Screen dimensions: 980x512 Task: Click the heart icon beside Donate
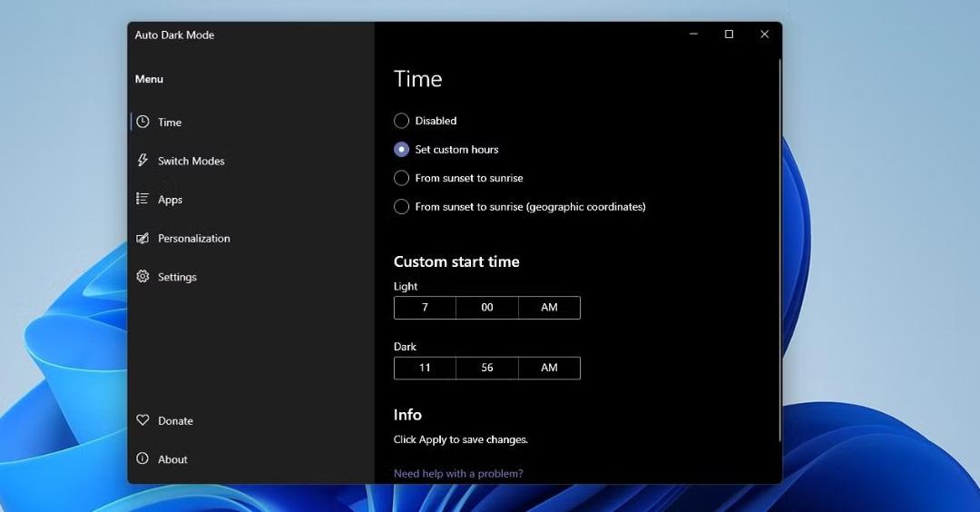pyautogui.click(x=142, y=420)
